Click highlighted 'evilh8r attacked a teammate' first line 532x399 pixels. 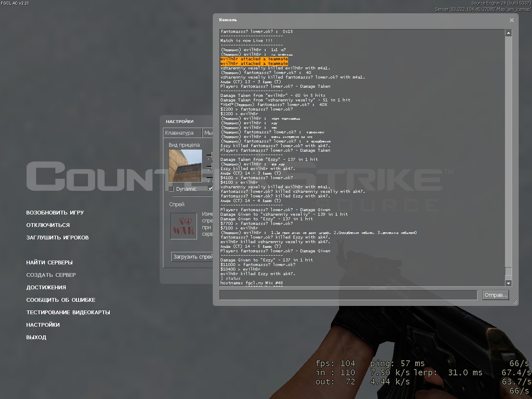[x=254, y=59]
